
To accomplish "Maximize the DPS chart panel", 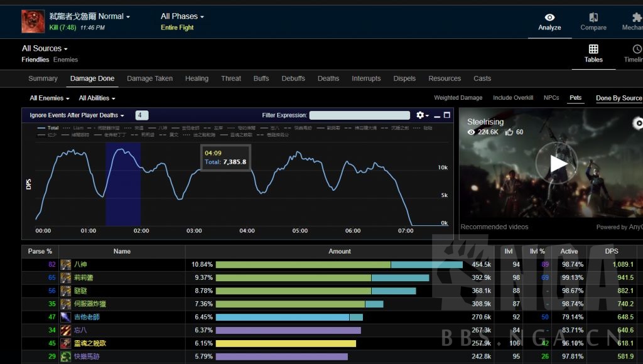I will point(447,115).
